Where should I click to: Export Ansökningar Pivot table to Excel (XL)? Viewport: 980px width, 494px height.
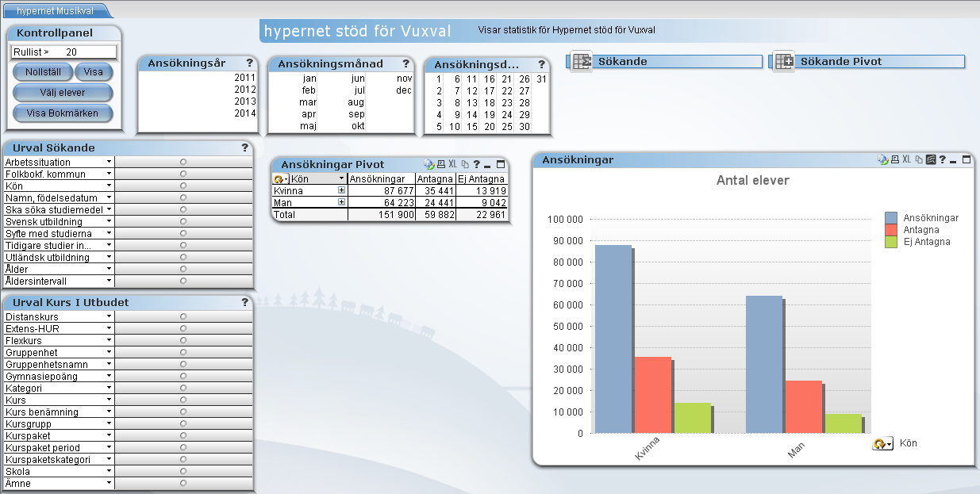452,164
